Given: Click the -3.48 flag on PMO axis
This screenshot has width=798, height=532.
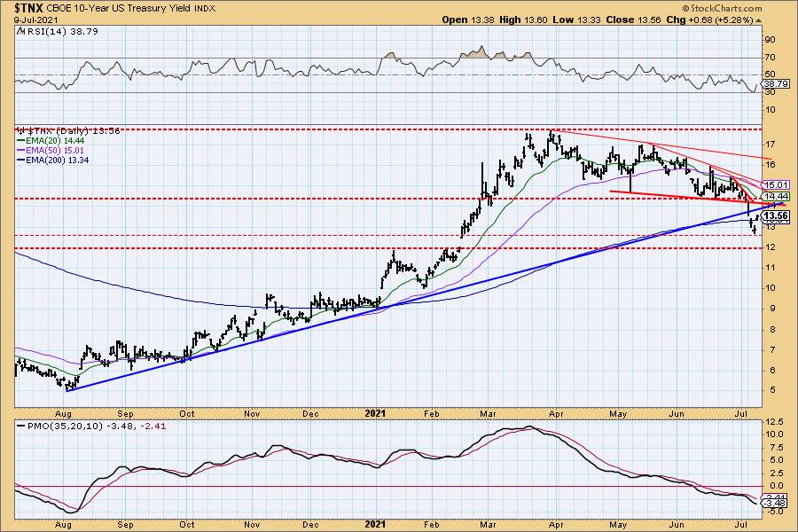Looking at the screenshot, I should pyautogui.click(x=776, y=504).
